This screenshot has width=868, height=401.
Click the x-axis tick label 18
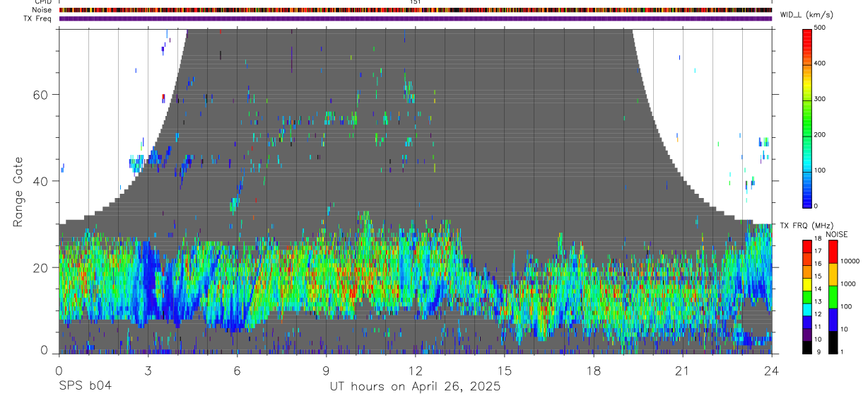click(x=594, y=370)
